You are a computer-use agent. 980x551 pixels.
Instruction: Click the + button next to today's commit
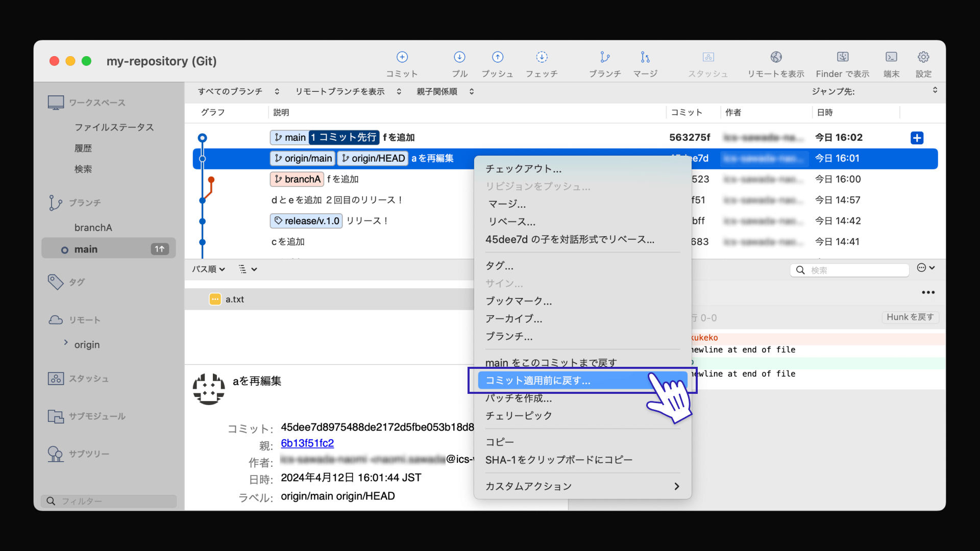(917, 137)
